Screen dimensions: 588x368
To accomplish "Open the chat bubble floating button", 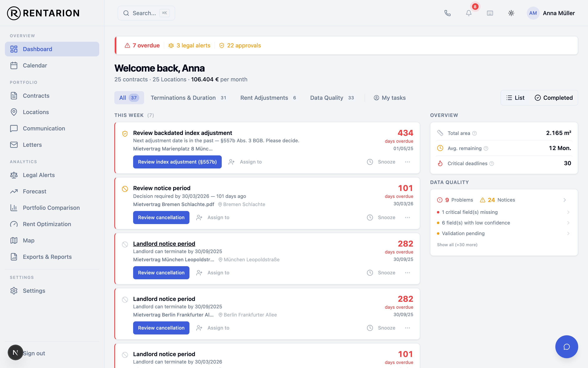I will pyautogui.click(x=566, y=347).
